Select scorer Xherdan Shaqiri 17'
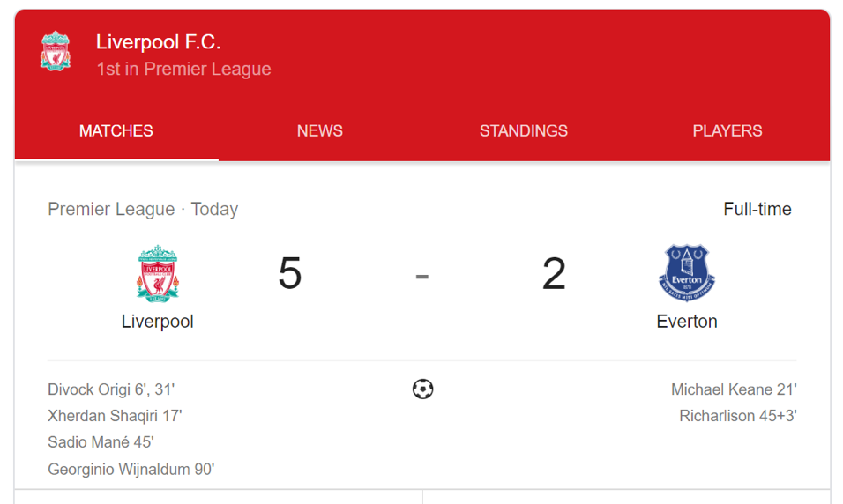The image size is (843, 504). point(115,416)
